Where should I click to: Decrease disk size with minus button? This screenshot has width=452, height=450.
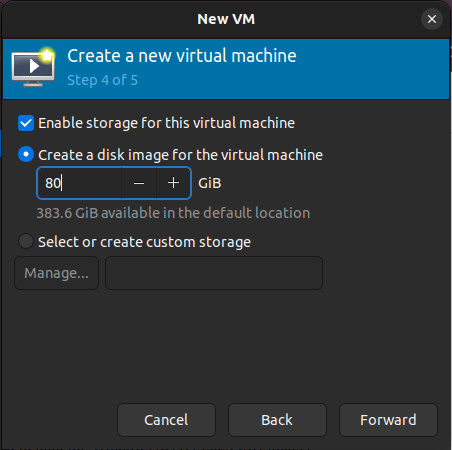tap(139, 183)
